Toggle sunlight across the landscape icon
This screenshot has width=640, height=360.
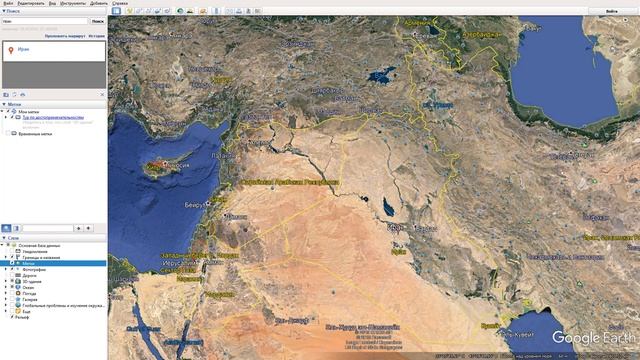pyautogui.click(x=190, y=11)
